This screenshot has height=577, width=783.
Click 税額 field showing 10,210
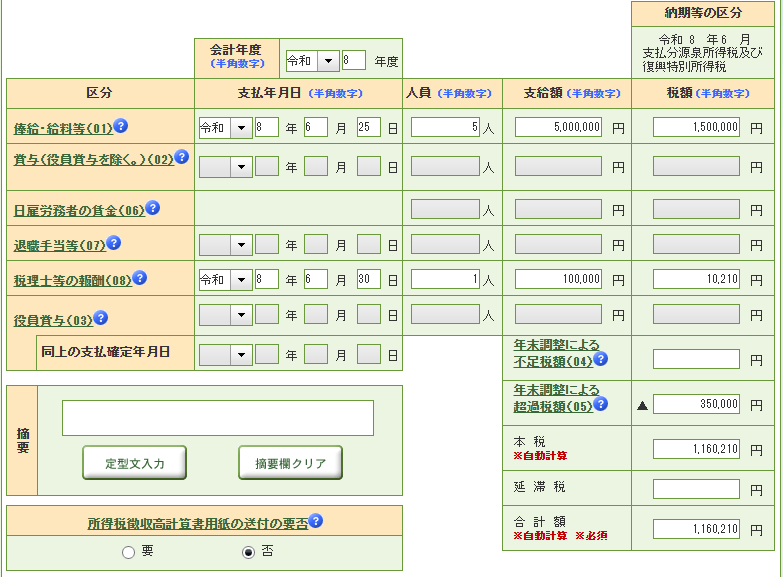click(x=696, y=279)
